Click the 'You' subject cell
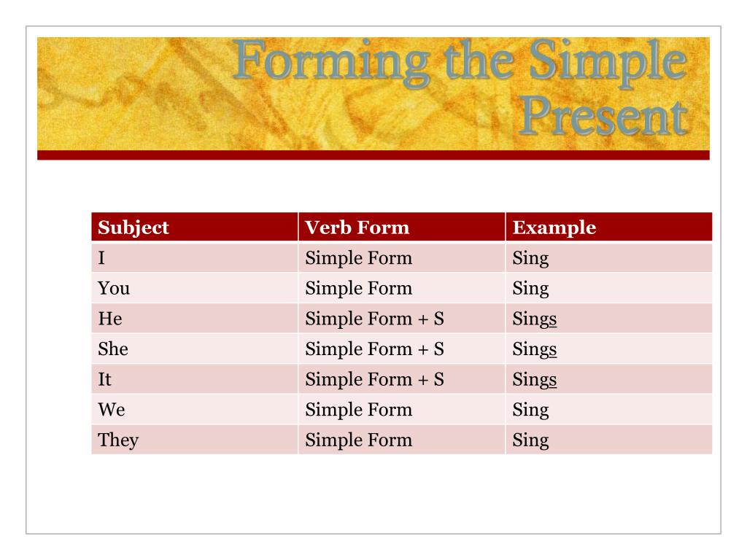This screenshot has height=560, width=747. click(194, 288)
